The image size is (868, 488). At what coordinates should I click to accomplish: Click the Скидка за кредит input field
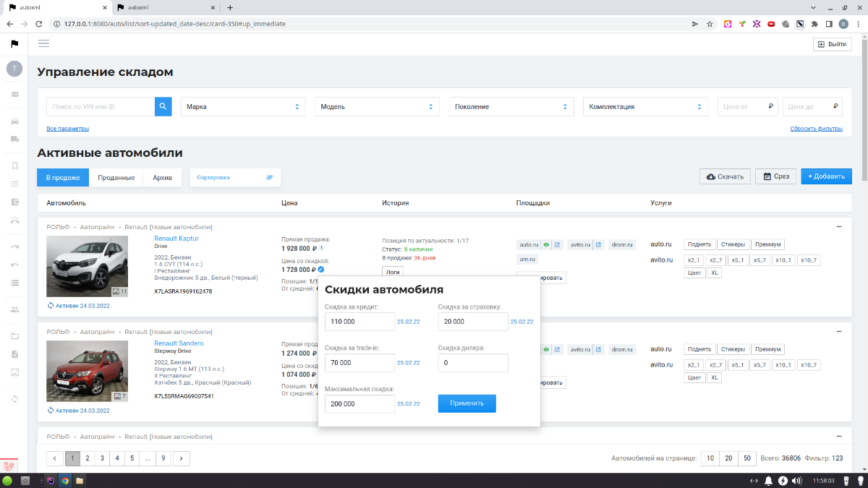(x=359, y=322)
